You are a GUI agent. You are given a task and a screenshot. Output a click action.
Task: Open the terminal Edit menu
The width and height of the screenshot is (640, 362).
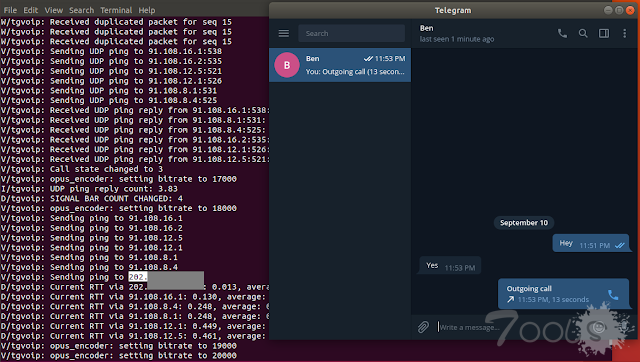pyautogui.click(x=31, y=10)
